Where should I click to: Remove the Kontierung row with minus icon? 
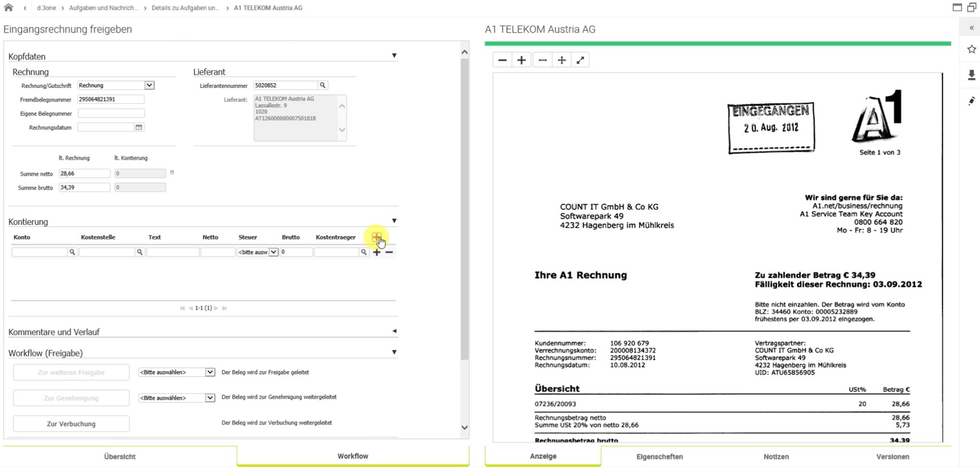click(x=389, y=252)
